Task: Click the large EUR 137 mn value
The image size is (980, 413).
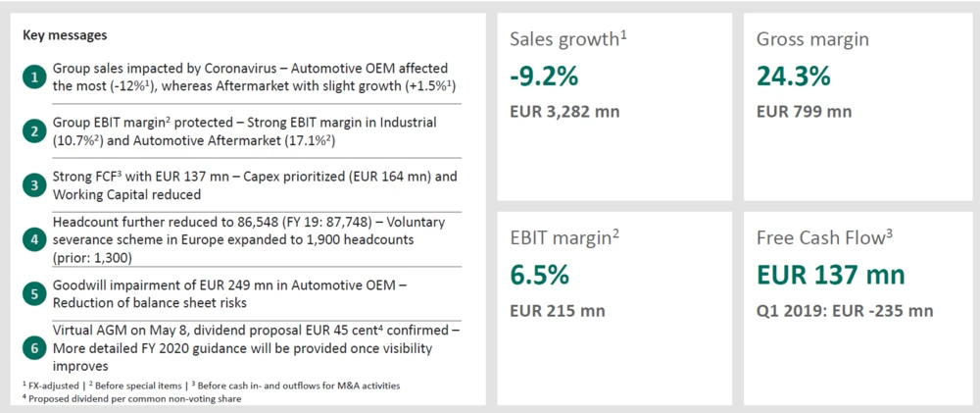Action: point(831,275)
